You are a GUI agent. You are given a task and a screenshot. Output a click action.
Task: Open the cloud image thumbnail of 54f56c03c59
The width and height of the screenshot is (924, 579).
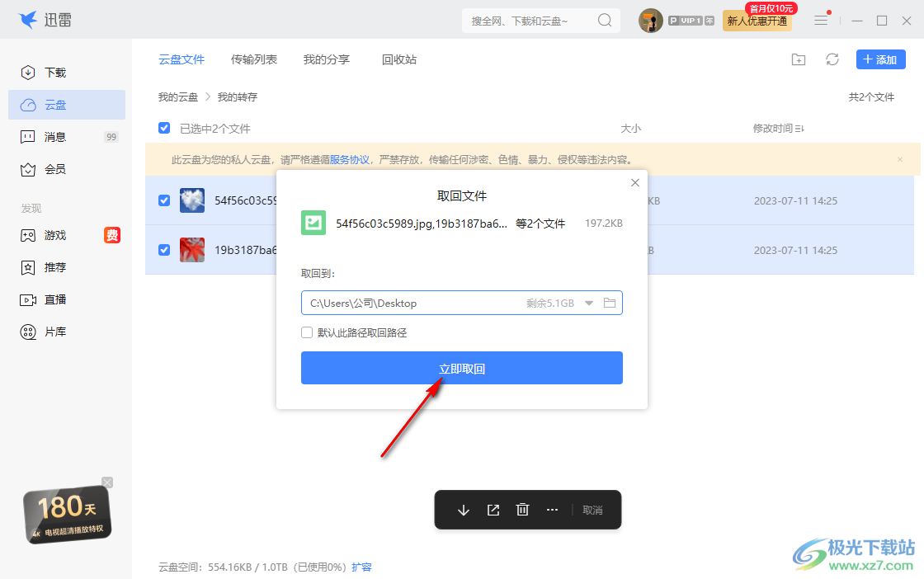[192, 200]
